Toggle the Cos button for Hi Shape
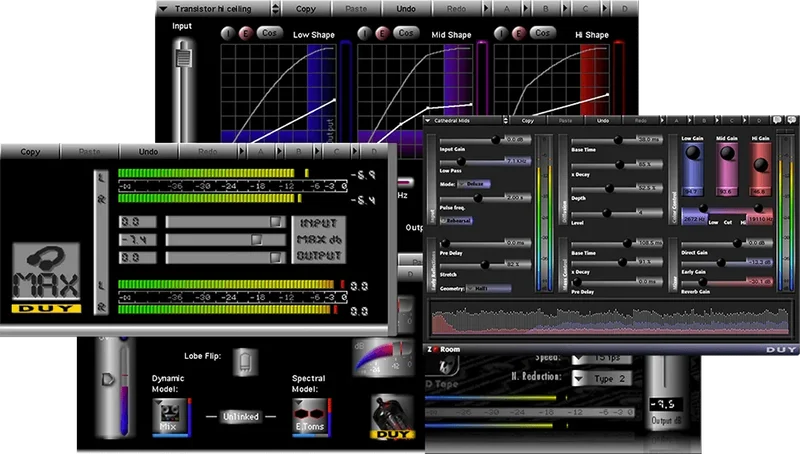The height and width of the screenshot is (454, 800). (543, 33)
